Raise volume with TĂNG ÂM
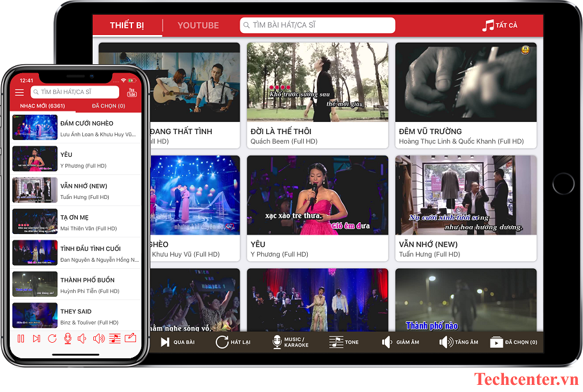 (x=459, y=342)
